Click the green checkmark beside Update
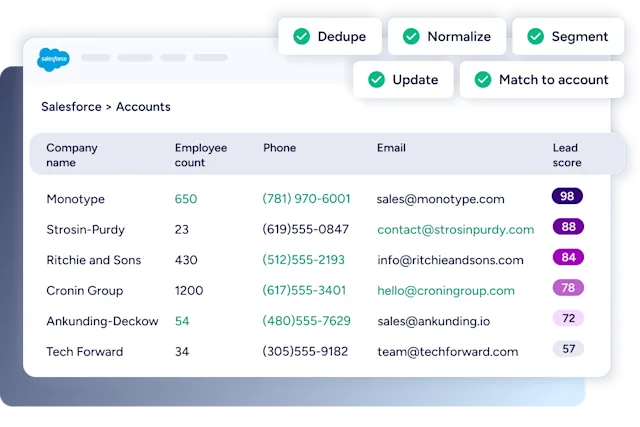 [376, 80]
